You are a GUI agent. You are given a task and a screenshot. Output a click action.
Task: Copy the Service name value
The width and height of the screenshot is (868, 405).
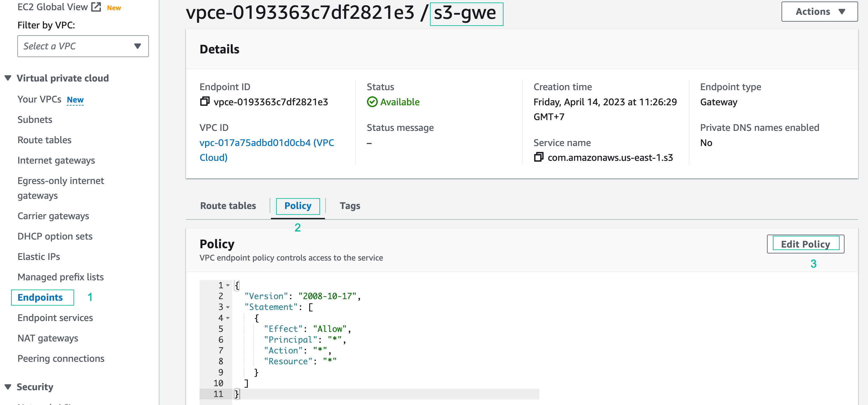click(538, 157)
